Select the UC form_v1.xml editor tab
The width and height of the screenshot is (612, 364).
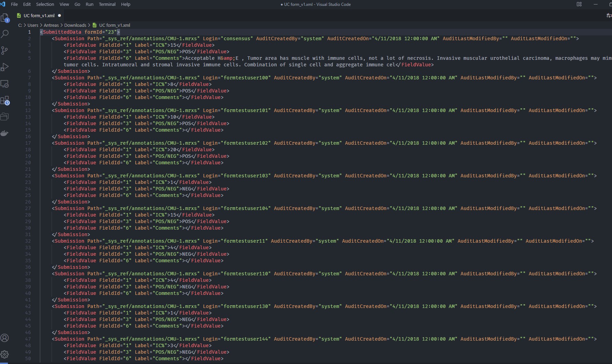(x=39, y=16)
